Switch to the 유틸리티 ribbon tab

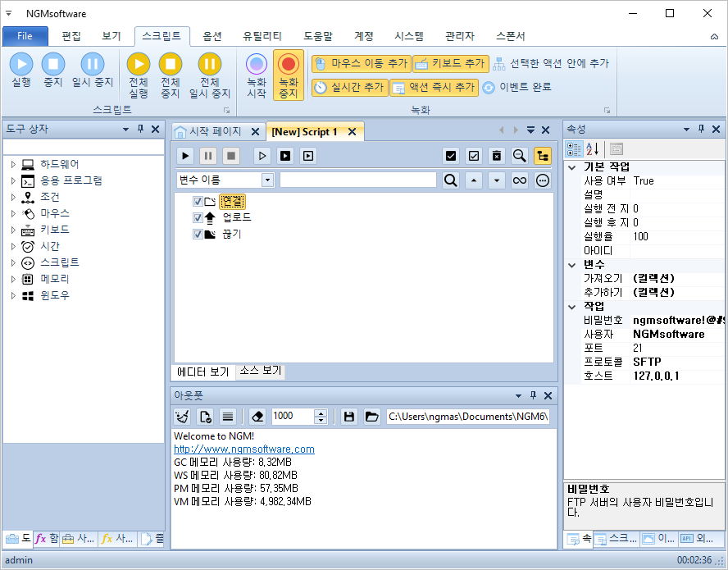(262, 36)
